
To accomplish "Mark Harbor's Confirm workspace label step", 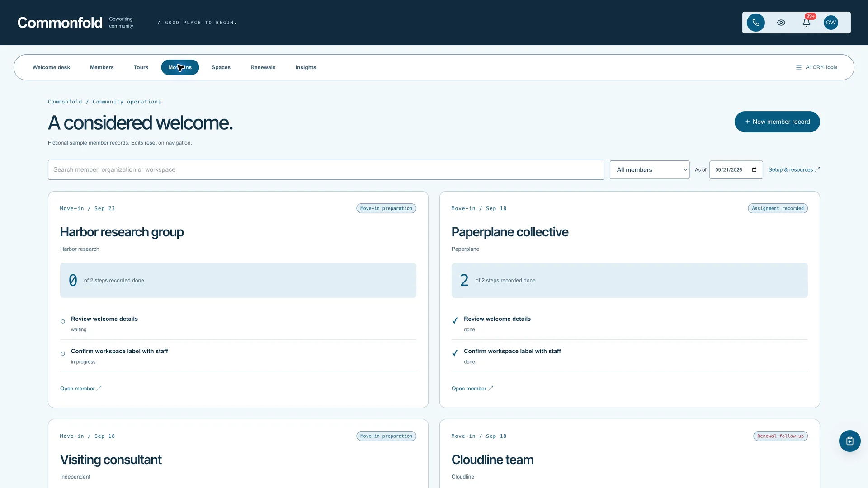I will [x=63, y=354].
